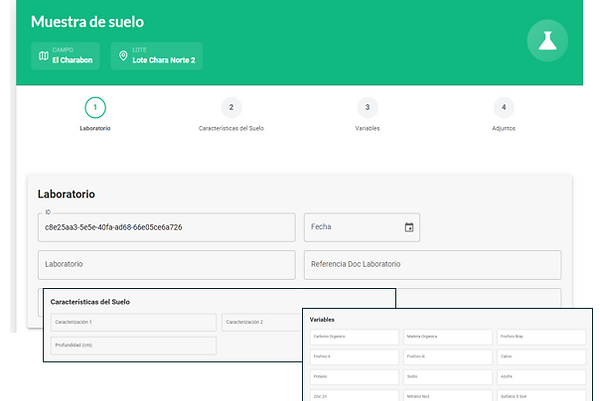Click the Azufre variable field
600x401 pixels.
pos(541,377)
